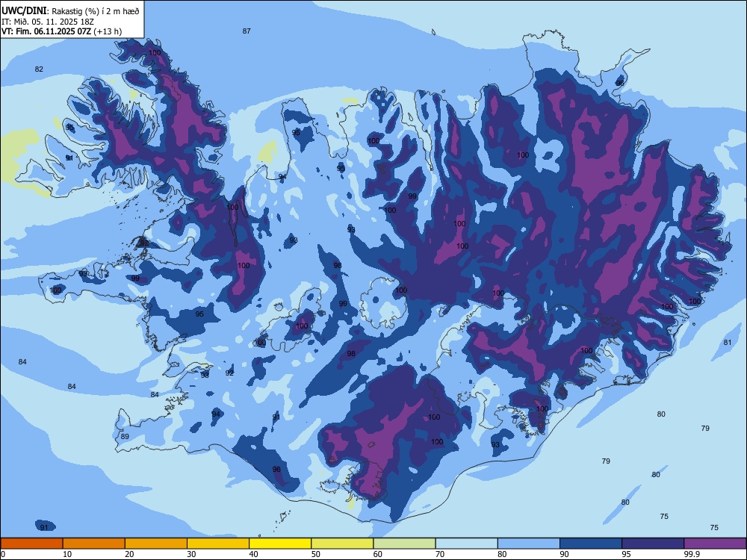The image size is (747, 560).
Task: Click the legend tick label '90'
Action: click(565, 554)
